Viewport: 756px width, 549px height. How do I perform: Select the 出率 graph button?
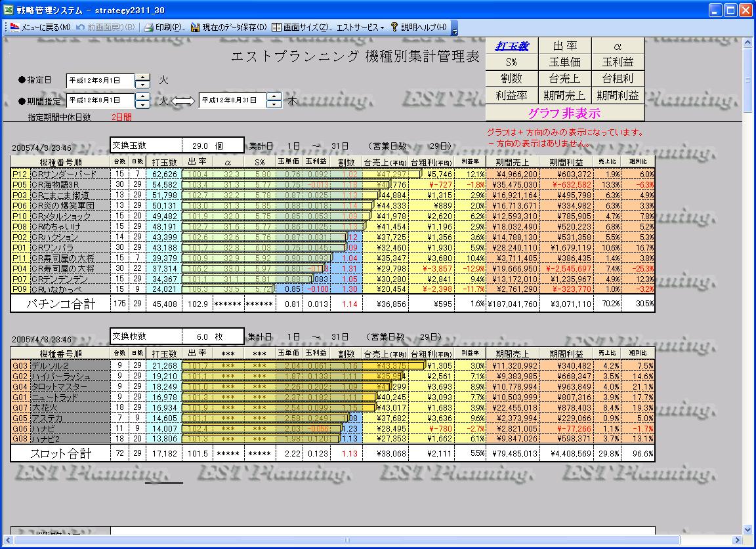[x=564, y=46]
